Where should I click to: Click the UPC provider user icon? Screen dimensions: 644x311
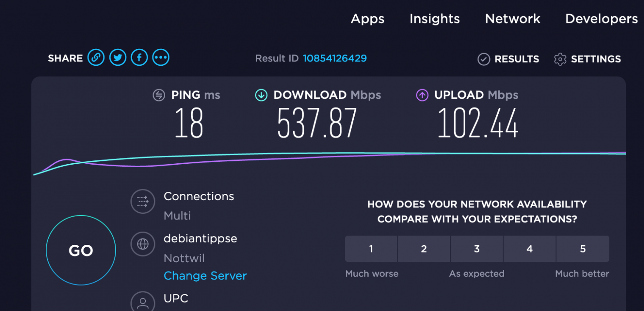coord(143,302)
